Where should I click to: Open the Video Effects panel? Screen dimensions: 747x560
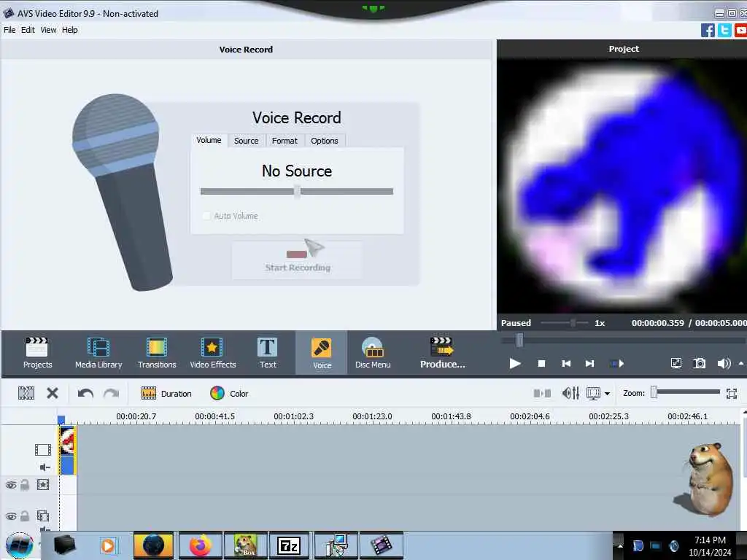pyautogui.click(x=212, y=352)
